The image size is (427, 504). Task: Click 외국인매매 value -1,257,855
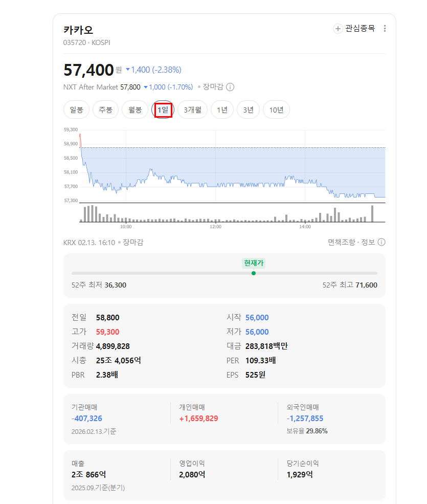(x=305, y=419)
